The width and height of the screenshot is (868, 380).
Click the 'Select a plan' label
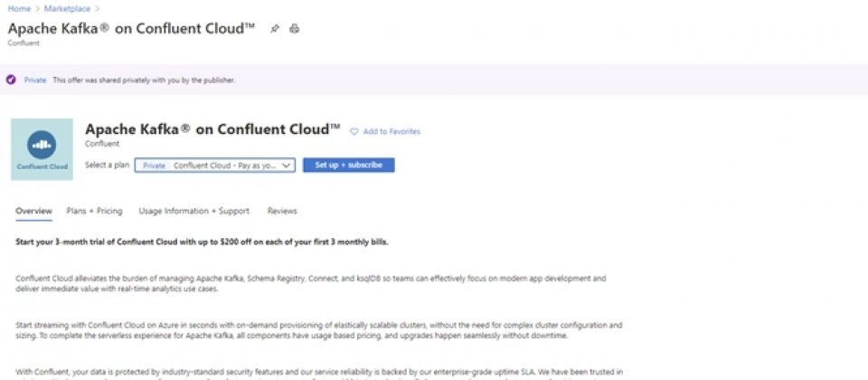point(107,165)
